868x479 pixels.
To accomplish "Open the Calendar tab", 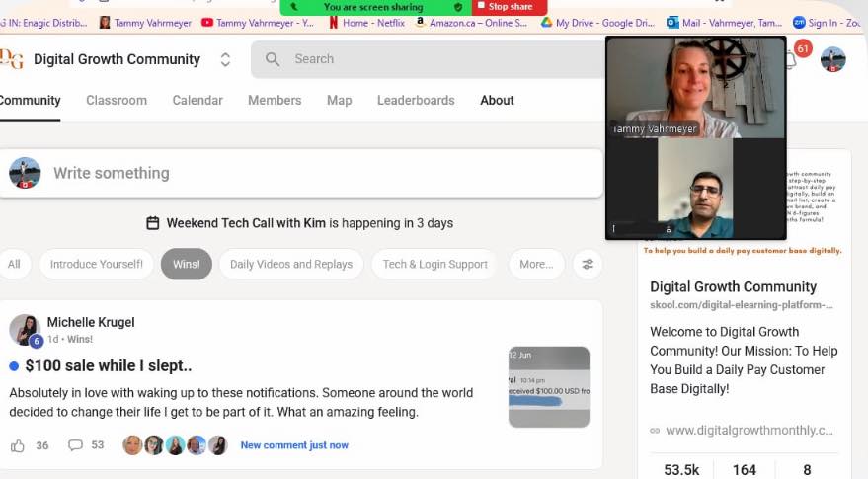I will (x=197, y=100).
